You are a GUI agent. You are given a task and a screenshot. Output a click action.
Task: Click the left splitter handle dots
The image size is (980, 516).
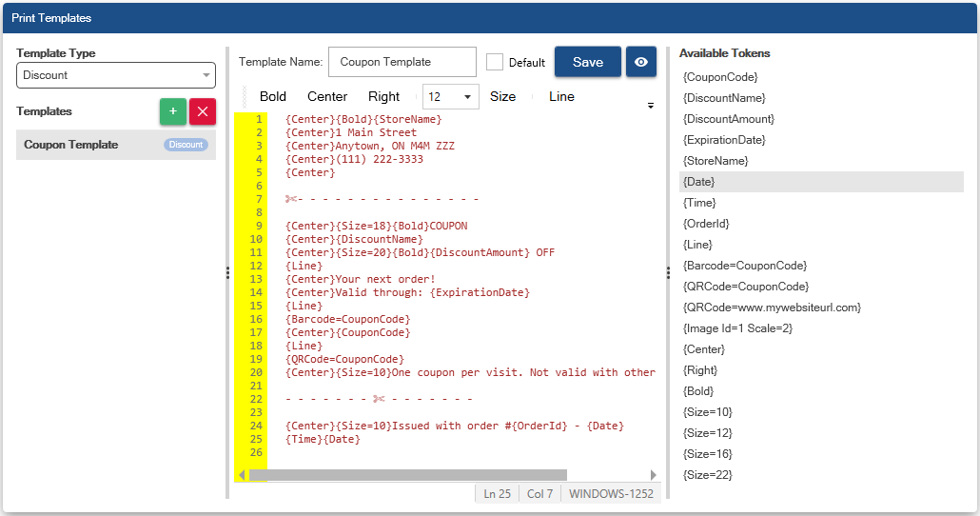[227, 273]
